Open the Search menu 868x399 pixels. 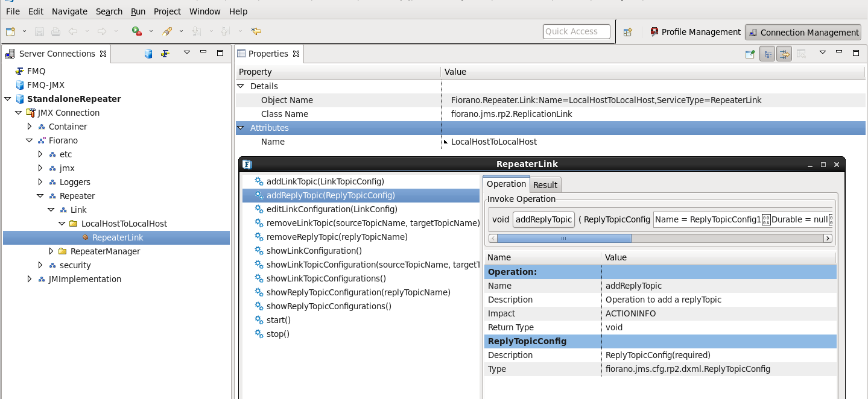coord(109,11)
